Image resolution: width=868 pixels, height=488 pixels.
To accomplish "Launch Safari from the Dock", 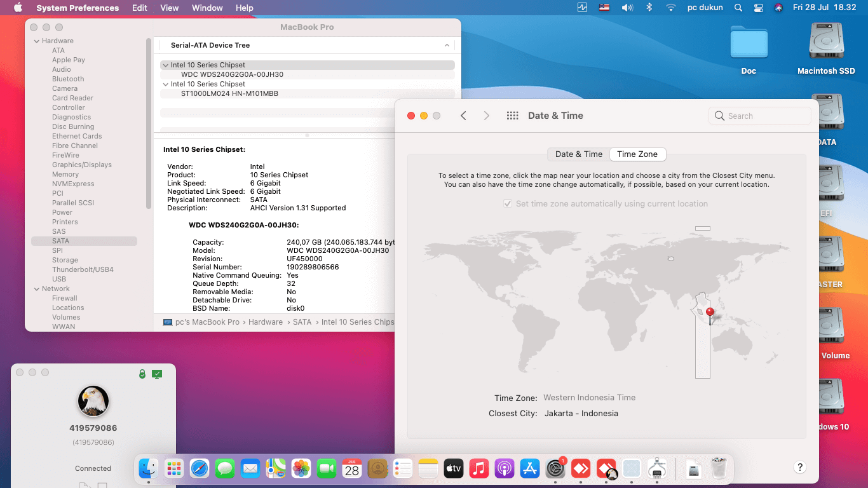I will 200,469.
